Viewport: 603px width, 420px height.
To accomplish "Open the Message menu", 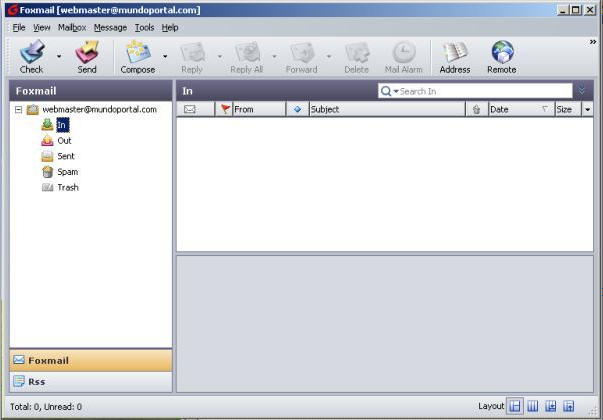I will (110, 28).
